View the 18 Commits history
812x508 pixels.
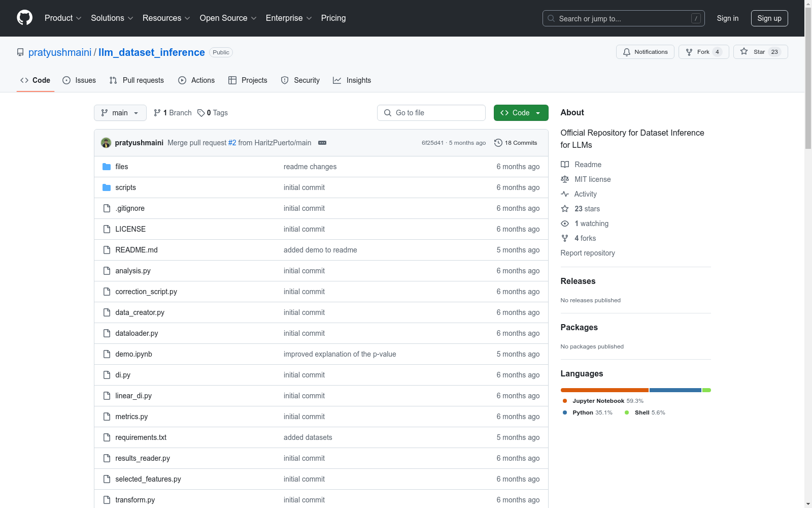coord(516,143)
